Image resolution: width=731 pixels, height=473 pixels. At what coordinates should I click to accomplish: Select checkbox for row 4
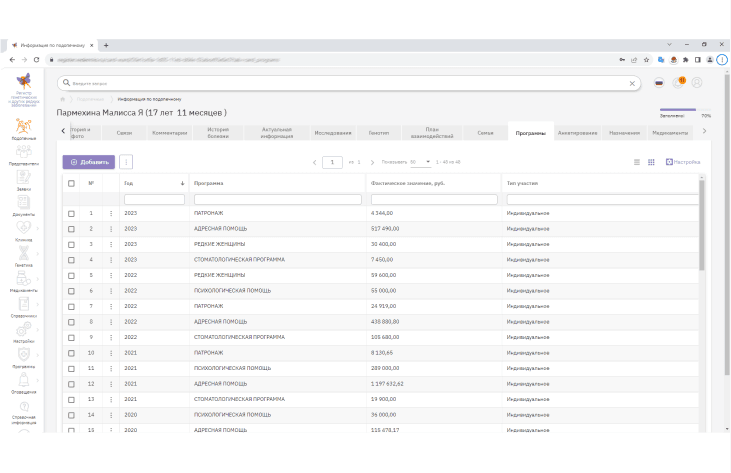point(71,260)
